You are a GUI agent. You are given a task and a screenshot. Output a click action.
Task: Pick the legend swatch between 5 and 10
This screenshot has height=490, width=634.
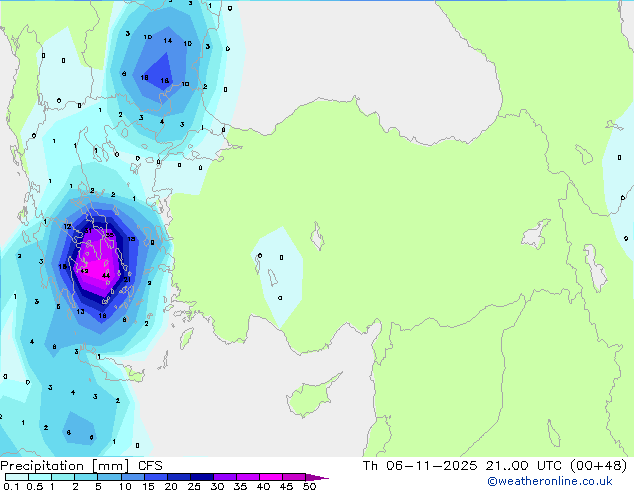point(110,477)
